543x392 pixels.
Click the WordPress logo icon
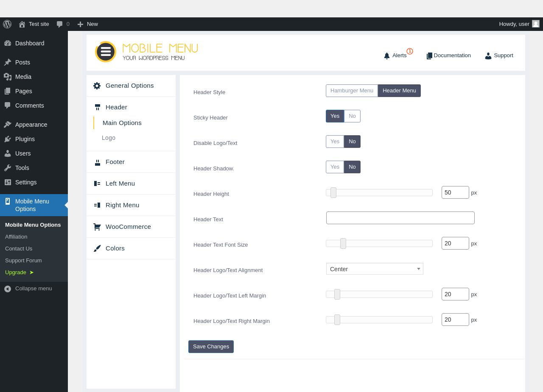(x=7, y=24)
